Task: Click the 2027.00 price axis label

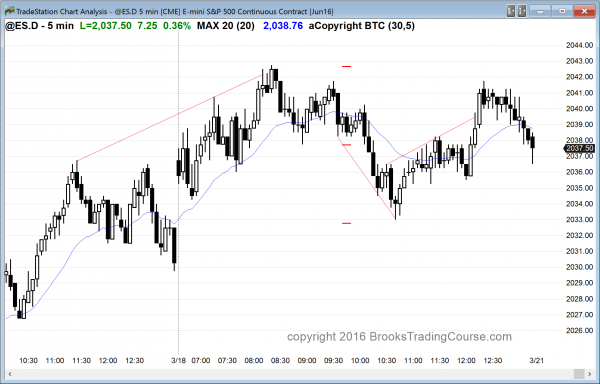Action: click(x=579, y=314)
